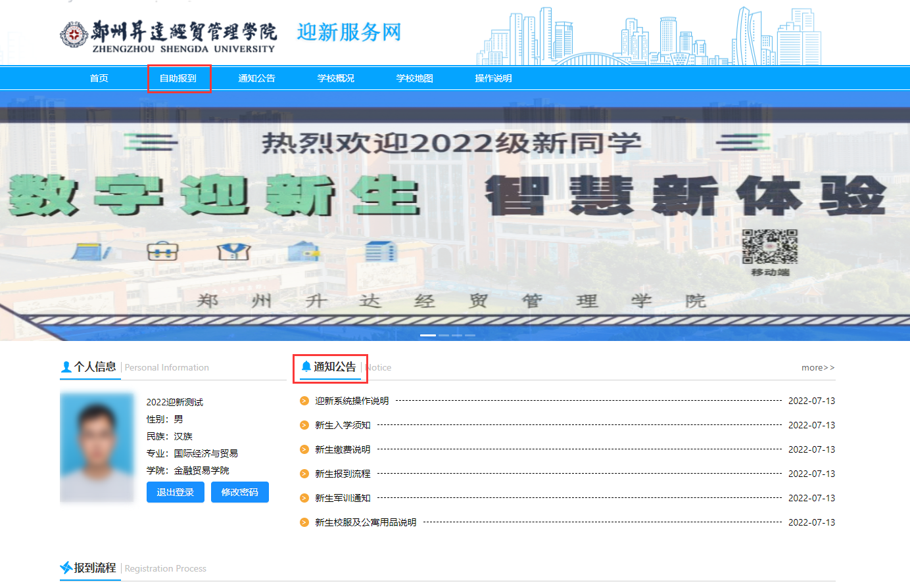Jump to the last carousel slide indicator
The height and width of the screenshot is (588, 910).
(x=470, y=335)
